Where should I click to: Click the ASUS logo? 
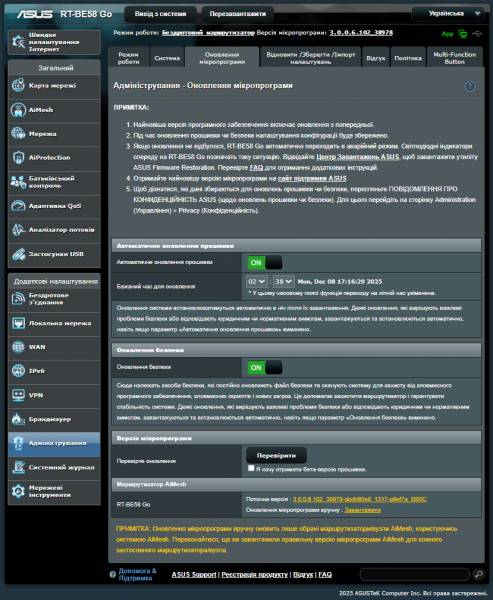point(34,14)
